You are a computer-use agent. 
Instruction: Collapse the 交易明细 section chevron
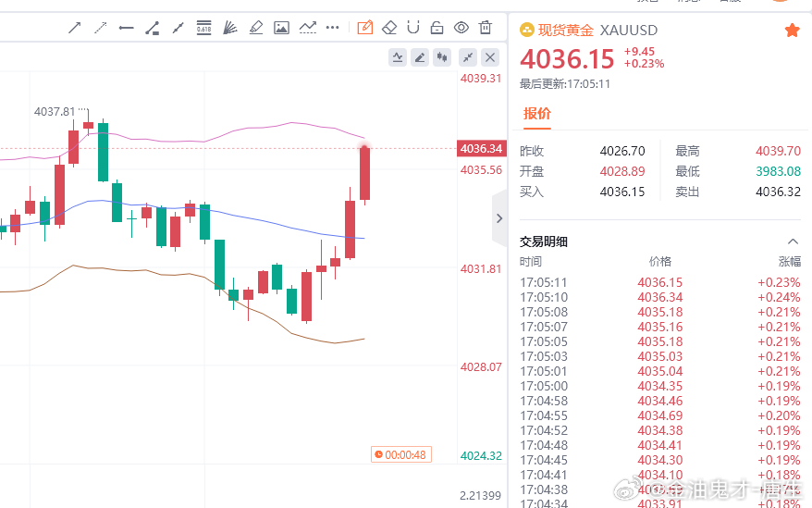[x=793, y=242]
